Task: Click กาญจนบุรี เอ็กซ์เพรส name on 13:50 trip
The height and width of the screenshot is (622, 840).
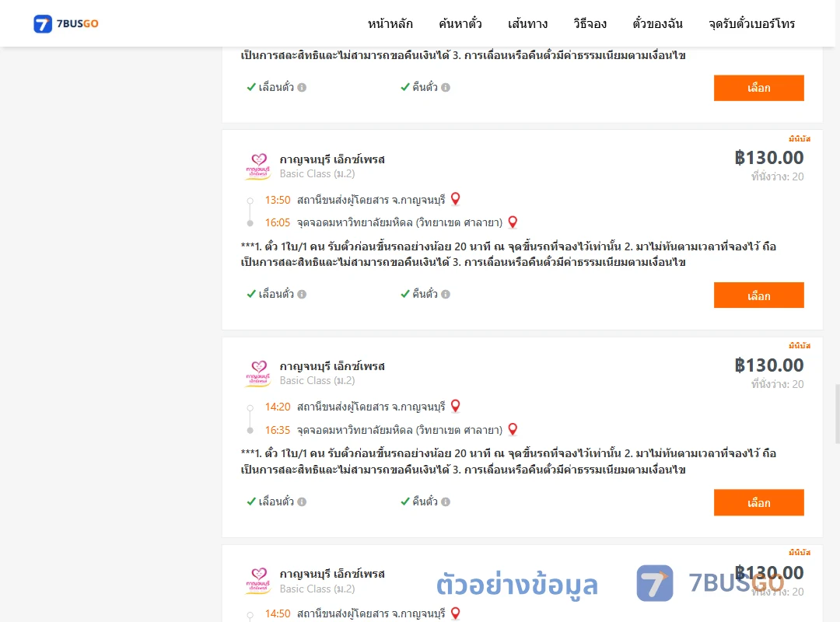Action: [x=332, y=159]
